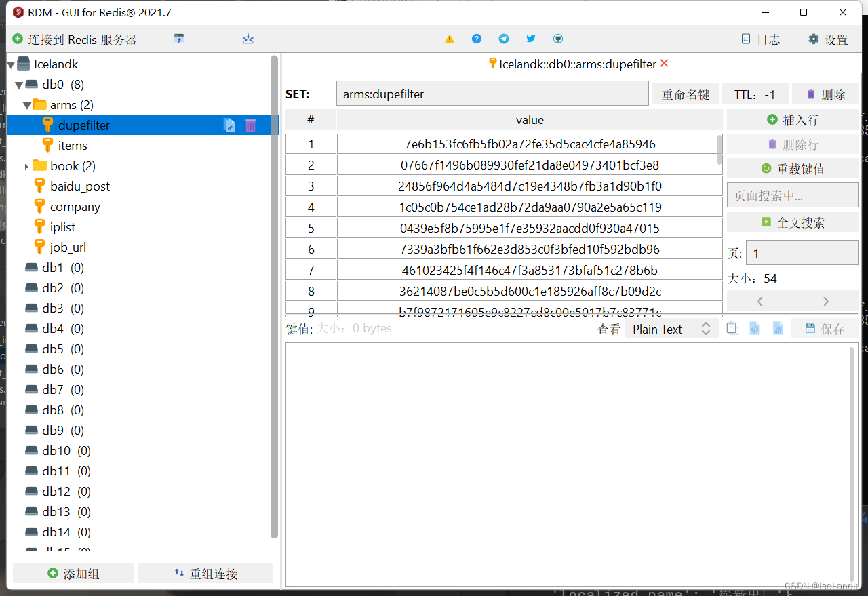This screenshot has width=868, height=596.
Task: Select value row 461023425f4f146c47f3a853173bfaf51c278b6b
Action: pyautogui.click(x=530, y=271)
